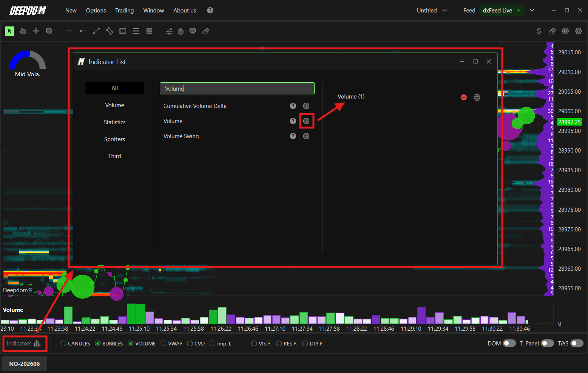Switch to the NQ-202606 tab

(25, 364)
